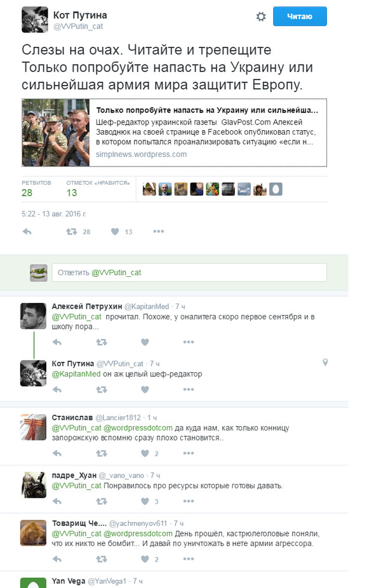Open the more options dots under main tweet
The image size is (381, 588).
click(158, 231)
